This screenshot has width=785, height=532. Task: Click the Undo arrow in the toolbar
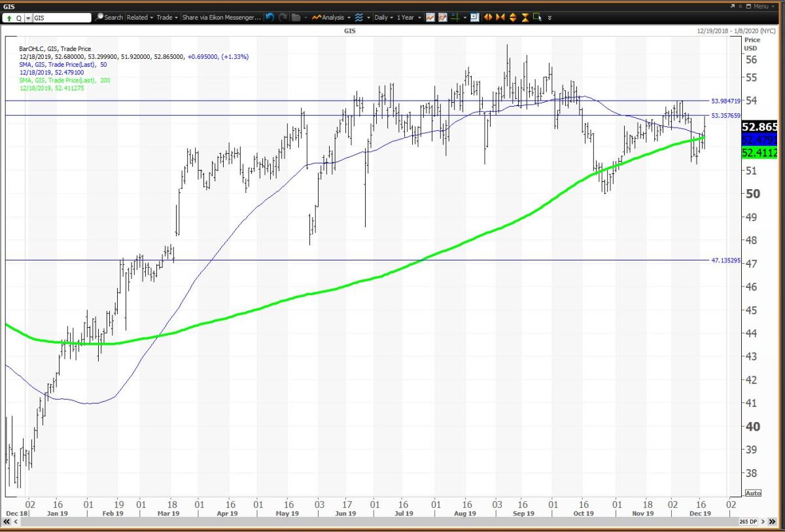point(270,18)
